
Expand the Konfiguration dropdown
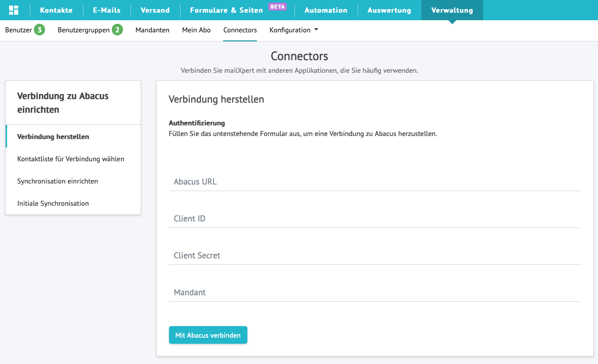tap(293, 30)
